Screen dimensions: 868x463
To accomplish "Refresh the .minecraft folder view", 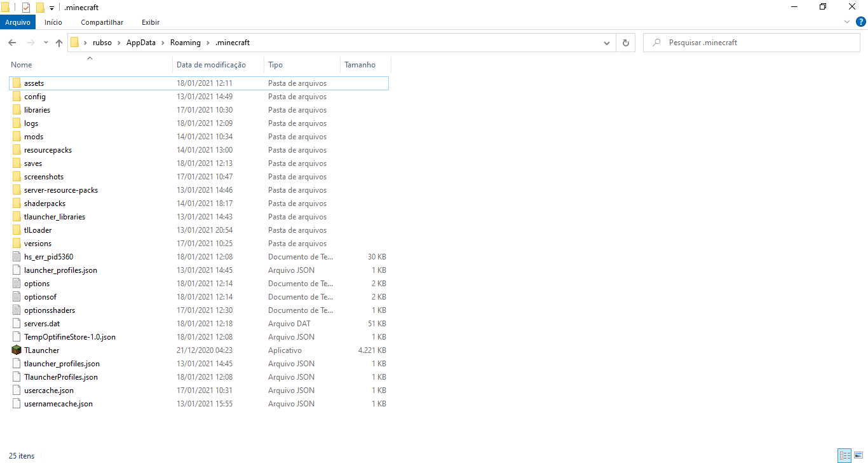I will tap(626, 43).
